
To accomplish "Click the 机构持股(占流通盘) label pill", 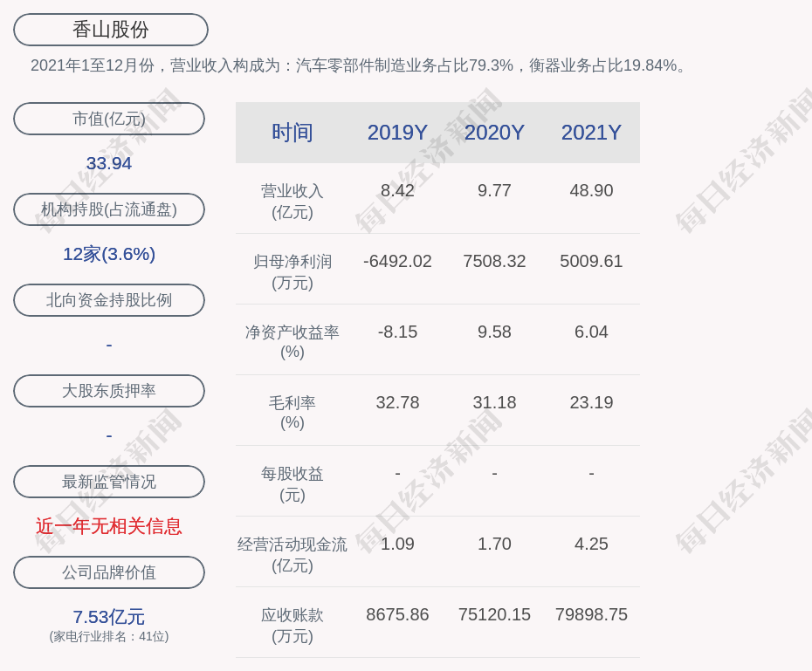I will pyautogui.click(x=109, y=209).
